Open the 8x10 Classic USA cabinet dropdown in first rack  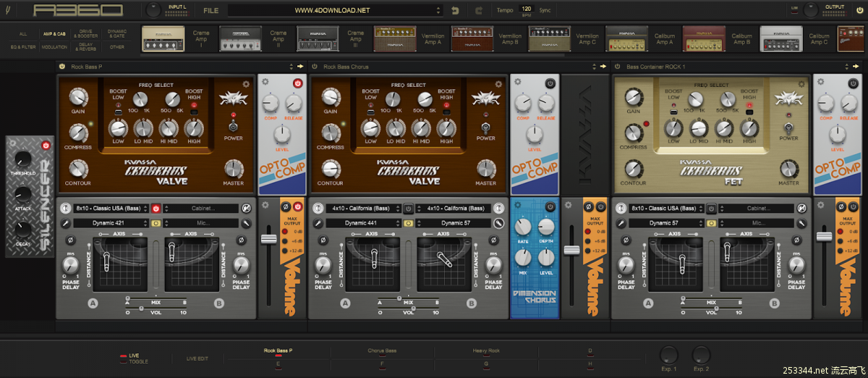[111, 209]
